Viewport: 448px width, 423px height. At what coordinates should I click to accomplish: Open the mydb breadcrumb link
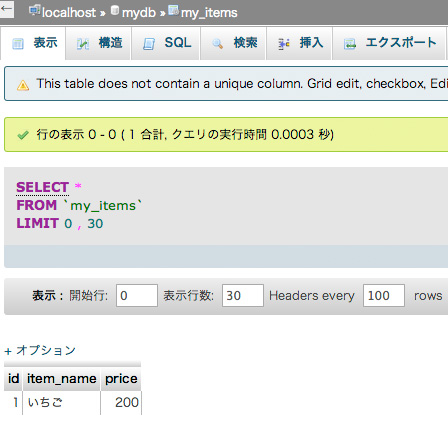(139, 13)
